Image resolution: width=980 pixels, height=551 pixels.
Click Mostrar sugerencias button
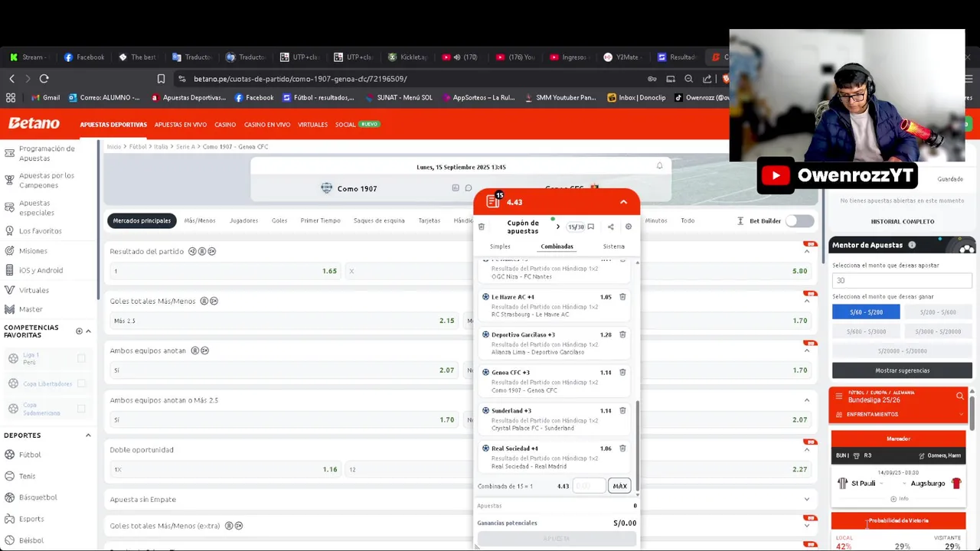tap(902, 370)
